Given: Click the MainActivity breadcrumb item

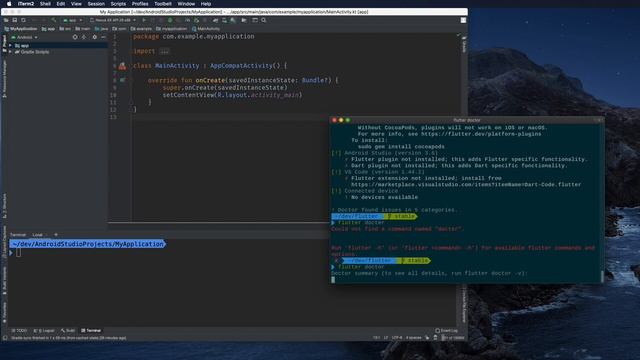Looking at the screenshot, I should (x=206, y=29).
